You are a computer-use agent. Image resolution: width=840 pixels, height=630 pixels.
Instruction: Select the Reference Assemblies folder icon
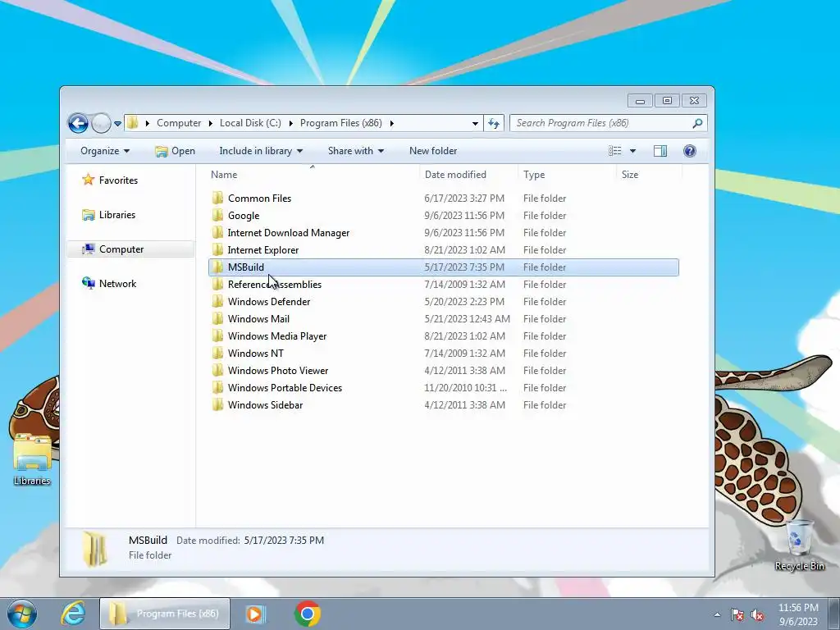[x=217, y=285]
